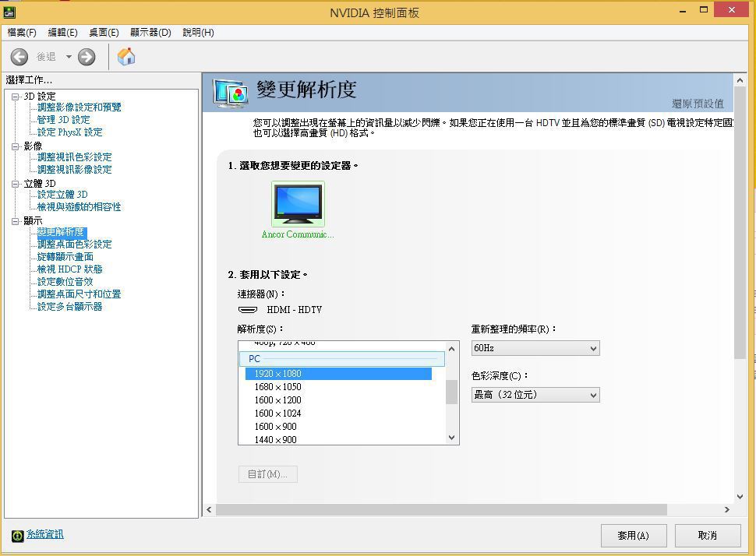Image resolution: width=756 pixels, height=556 pixels.
Task: Click horizontal scrollbar left arrow
Action: pos(209,510)
